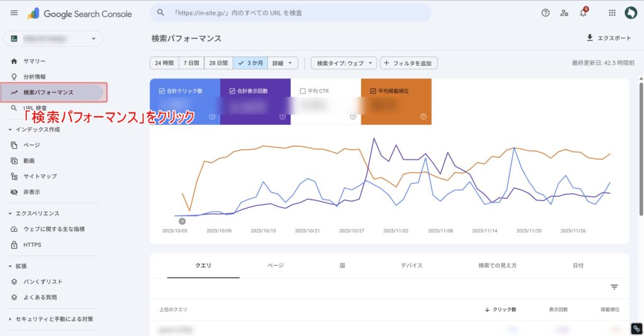This screenshot has height=336, width=644.
Task: Click help icon on 平均掲載順位 card
Action: pos(423,117)
